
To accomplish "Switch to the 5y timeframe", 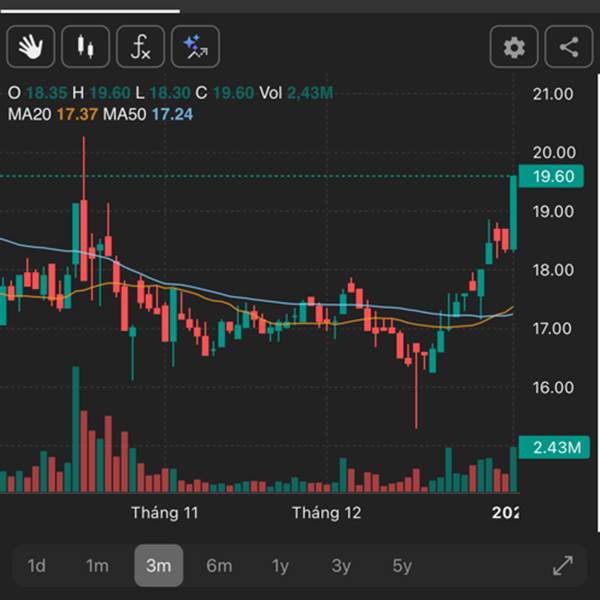I will click(402, 566).
